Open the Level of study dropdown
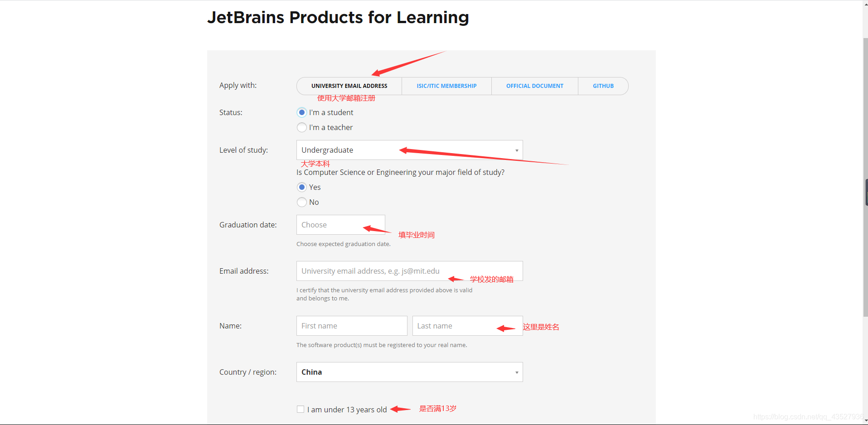The height and width of the screenshot is (425, 868). tap(410, 150)
